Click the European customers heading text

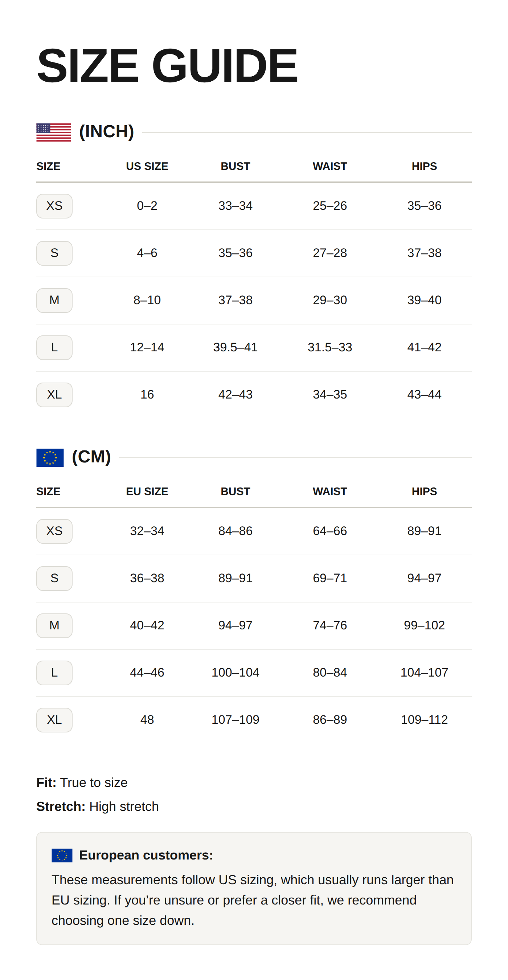point(146,856)
